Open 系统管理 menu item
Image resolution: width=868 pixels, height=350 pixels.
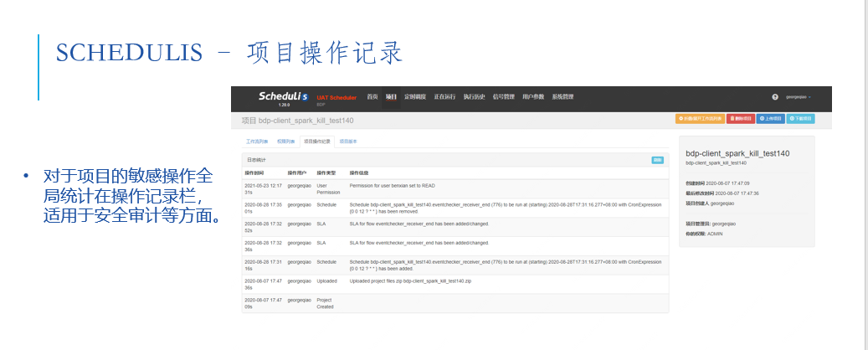click(x=562, y=97)
